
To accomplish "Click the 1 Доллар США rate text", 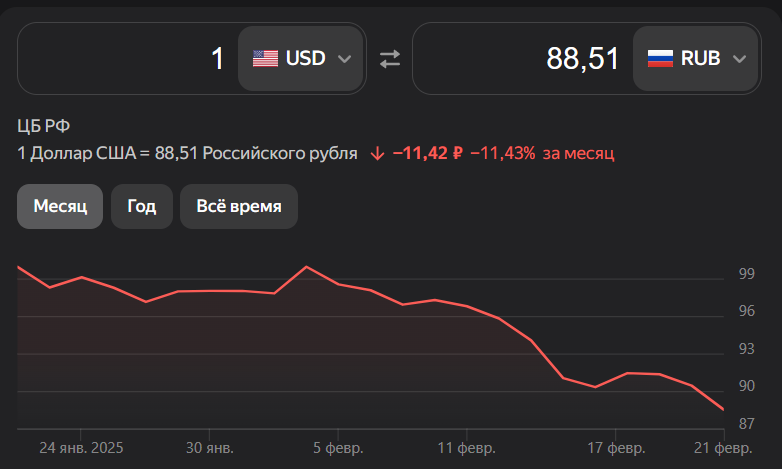I will pyautogui.click(x=187, y=154).
